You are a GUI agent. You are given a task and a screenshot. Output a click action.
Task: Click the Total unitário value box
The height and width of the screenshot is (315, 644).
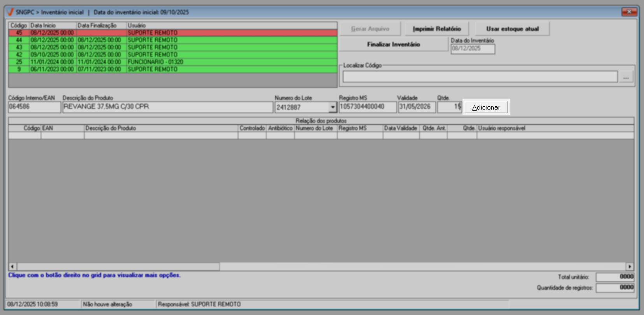[x=615, y=277]
